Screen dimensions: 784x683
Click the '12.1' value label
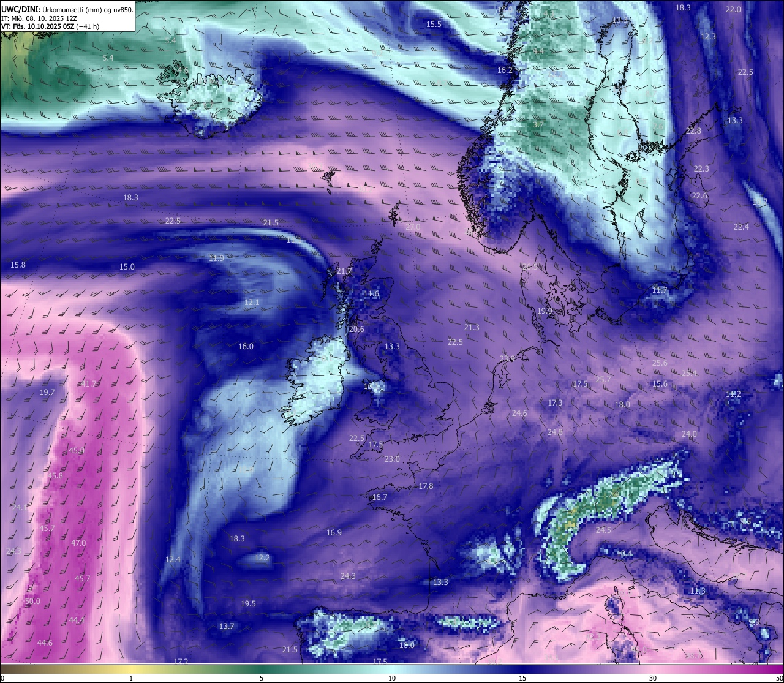point(252,303)
